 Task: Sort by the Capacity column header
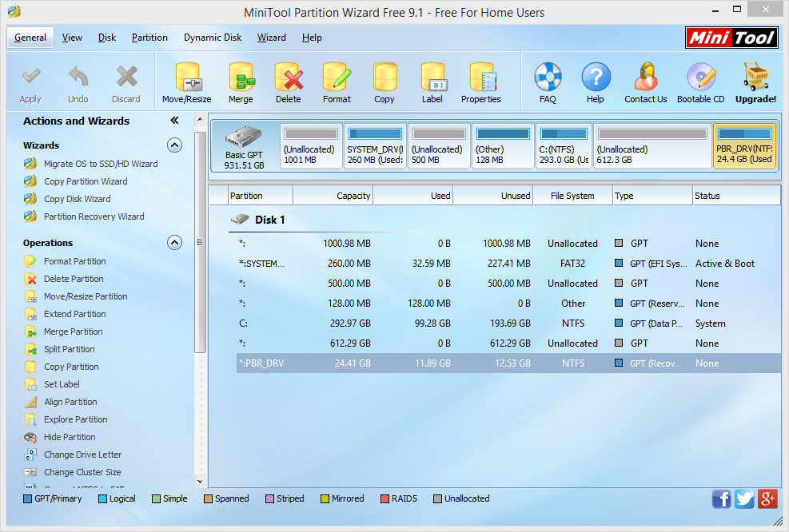coord(333,196)
